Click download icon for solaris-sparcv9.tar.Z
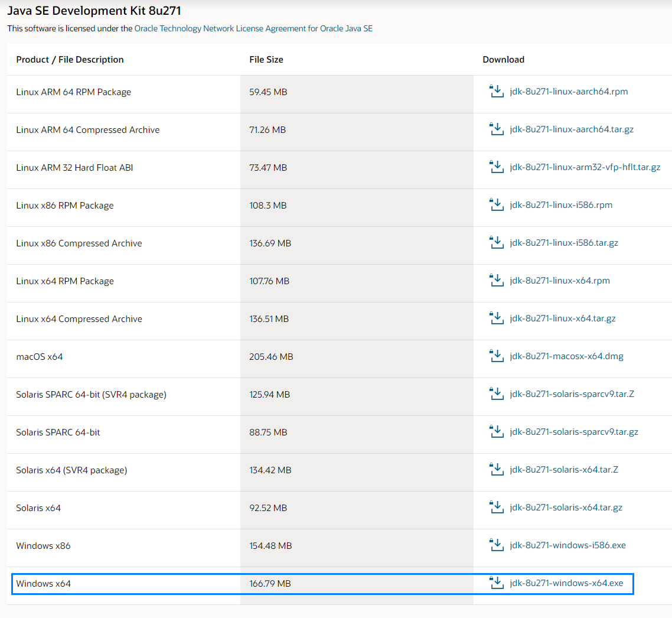This screenshot has width=672, height=618. click(x=496, y=393)
